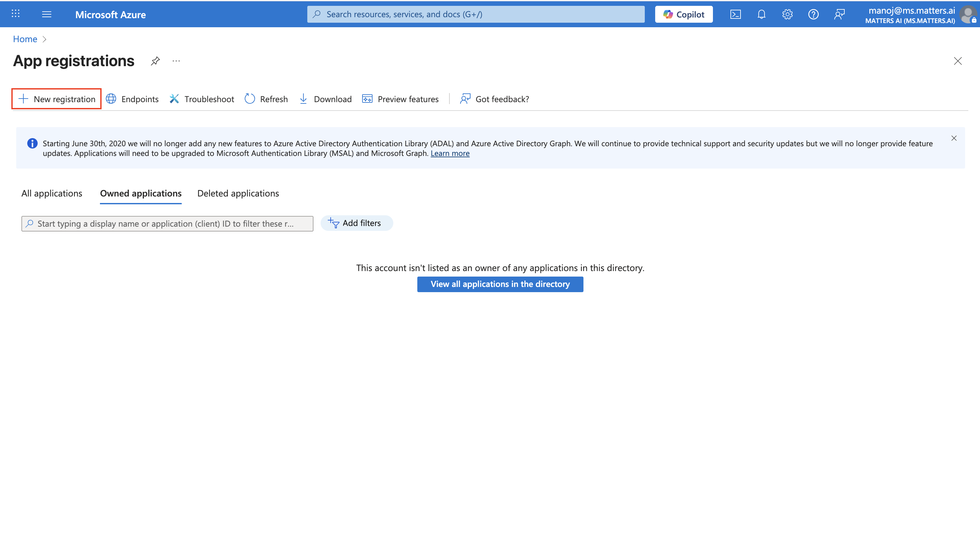Open the ellipsis more options menu
Image resolution: width=980 pixels, height=535 pixels.
(x=176, y=61)
